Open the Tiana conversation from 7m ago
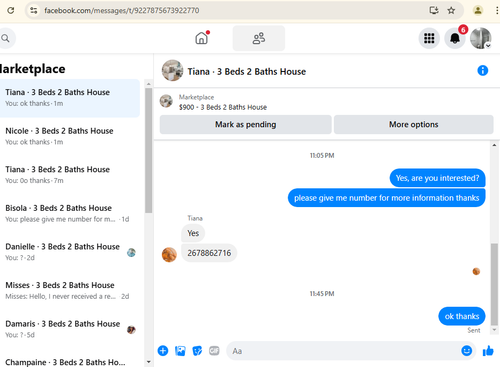Viewport: 500px width, 367px height. tap(70, 175)
